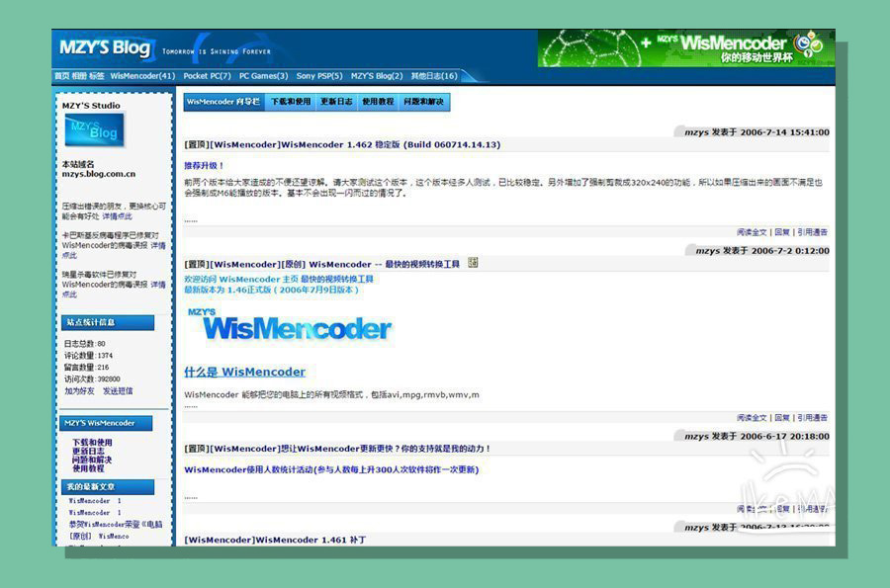Open the WisMencoder 1.461 补丁 post title
This screenshot has height=588, width=890.
tap(275, 540)
